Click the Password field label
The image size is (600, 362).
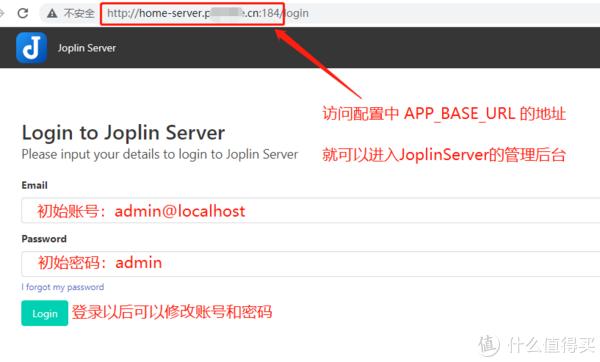(44, 239)
